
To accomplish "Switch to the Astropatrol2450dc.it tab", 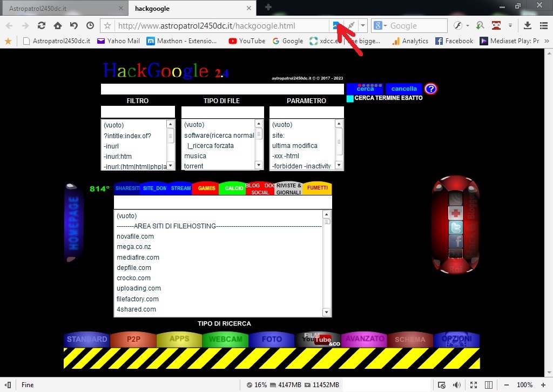I will point(64,9).
